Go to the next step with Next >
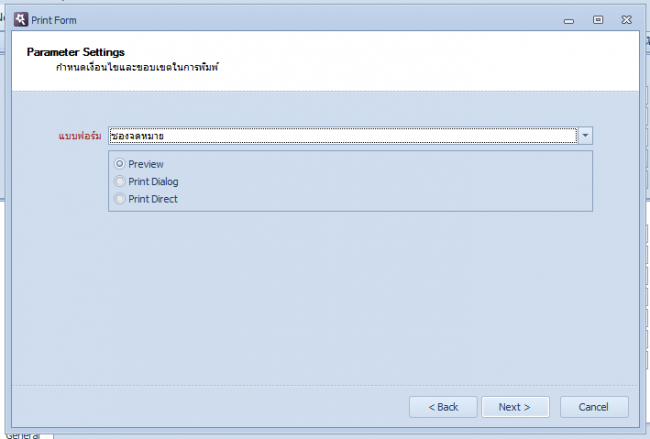 [x=515, y=407]
